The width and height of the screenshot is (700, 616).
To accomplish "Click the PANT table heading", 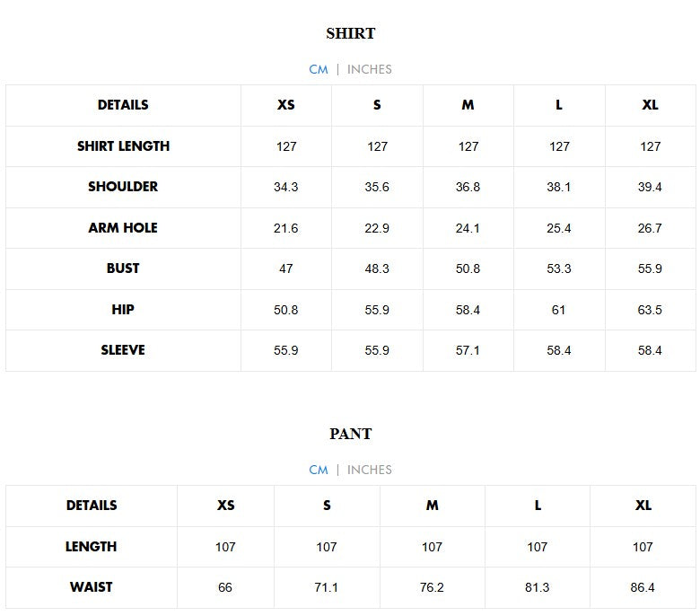I will [x=350, y=434].
